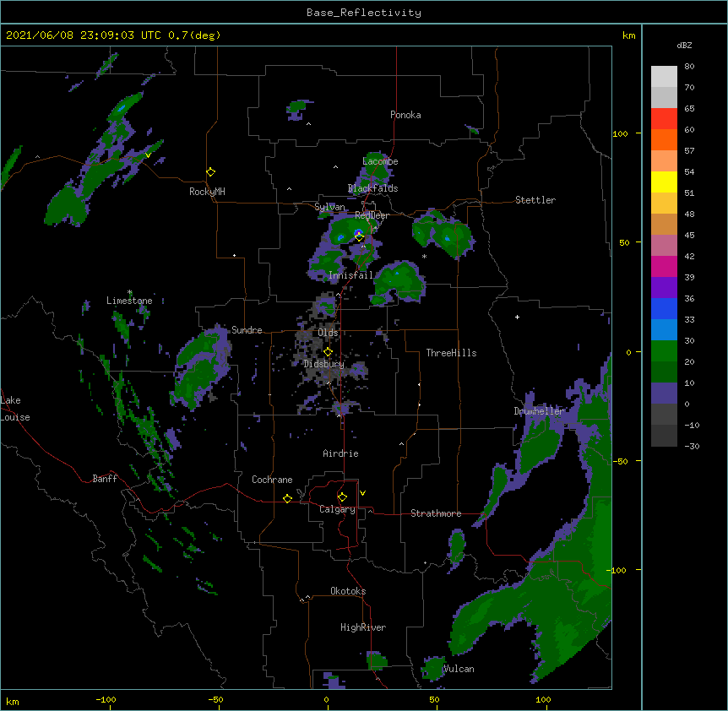This screenshot has height=711, width=728.
Task: Click the yellow V marker east of Calgary
Action: click(362, 493)
